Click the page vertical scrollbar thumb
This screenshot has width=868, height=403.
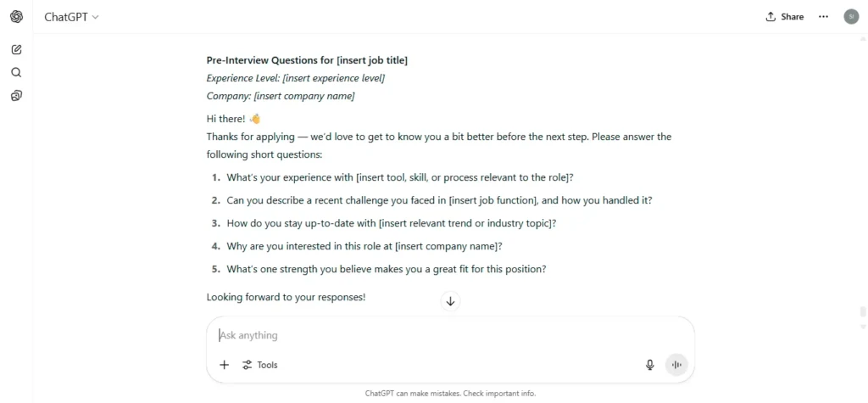[x=862, y=311]
